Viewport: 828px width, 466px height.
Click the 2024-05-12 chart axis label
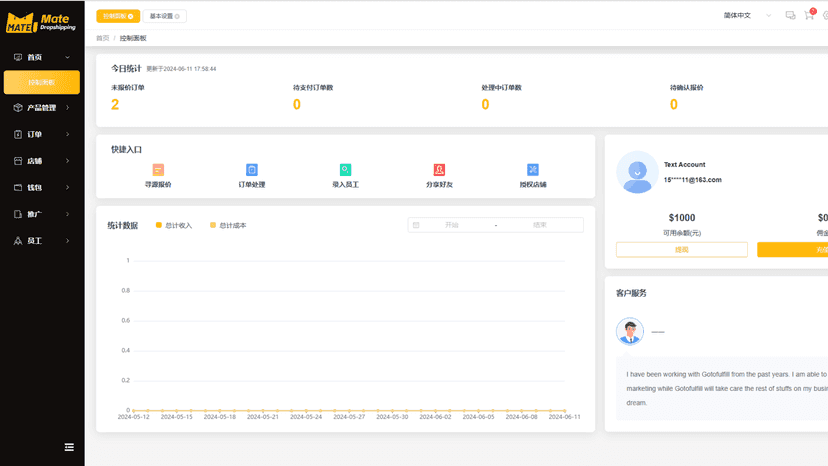click(134, 417)
